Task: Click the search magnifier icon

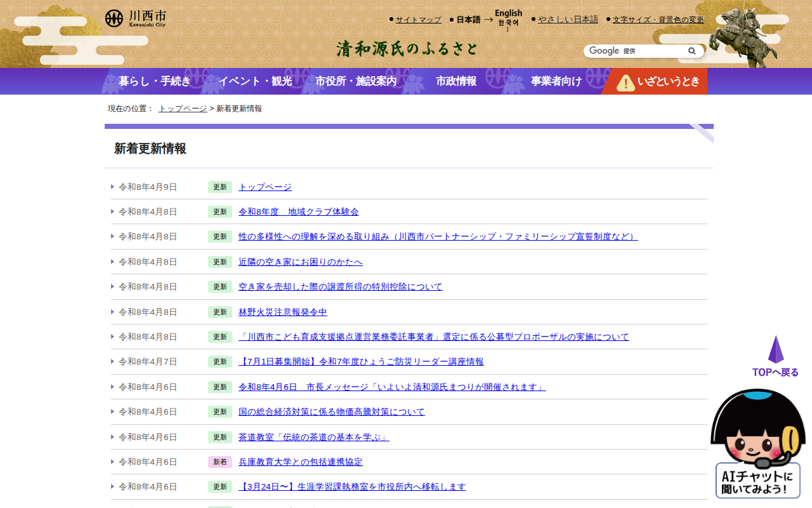Action: point(692,51)
